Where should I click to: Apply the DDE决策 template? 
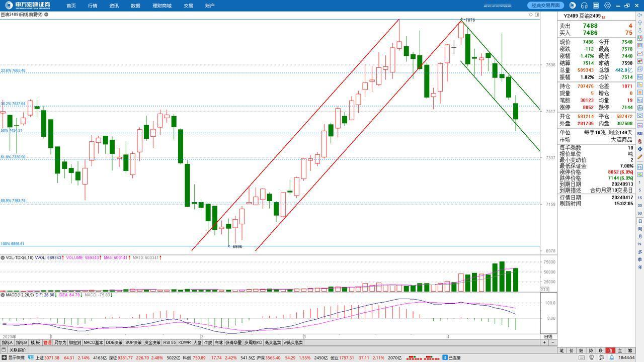point(114,342)
